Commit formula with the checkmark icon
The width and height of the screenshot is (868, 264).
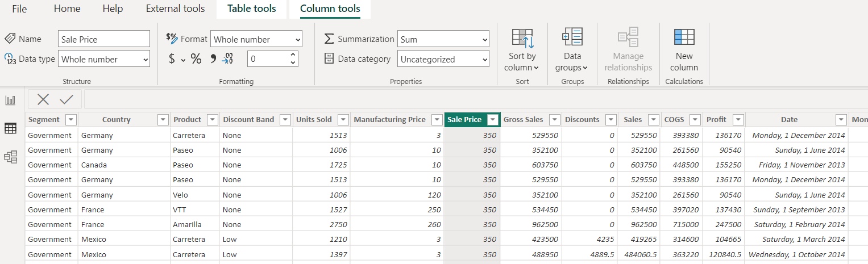[x=67, y=99]
